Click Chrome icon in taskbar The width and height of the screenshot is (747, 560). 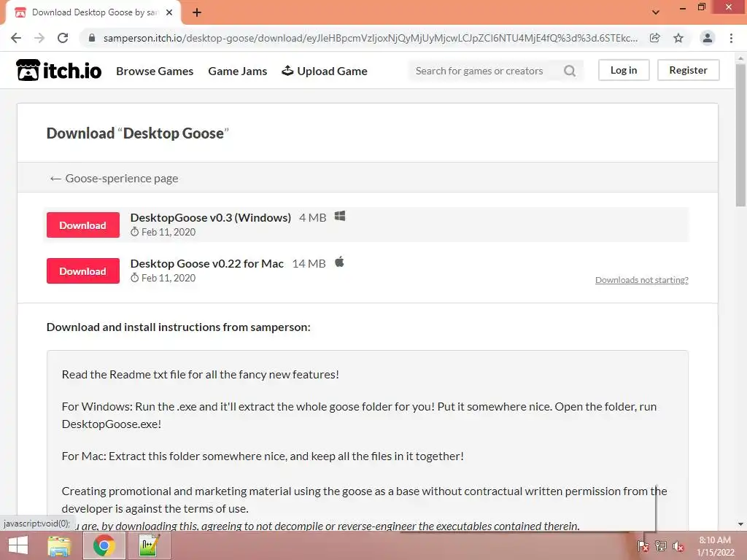coord(104,545)
